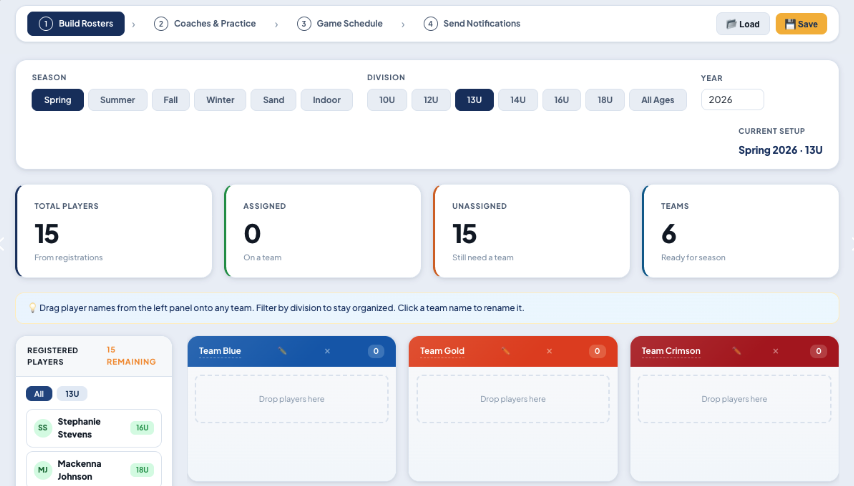Select the All Ages division
The width and height of the screenshot is (854, 486).
pyautogui.click(x=657, y=100)
